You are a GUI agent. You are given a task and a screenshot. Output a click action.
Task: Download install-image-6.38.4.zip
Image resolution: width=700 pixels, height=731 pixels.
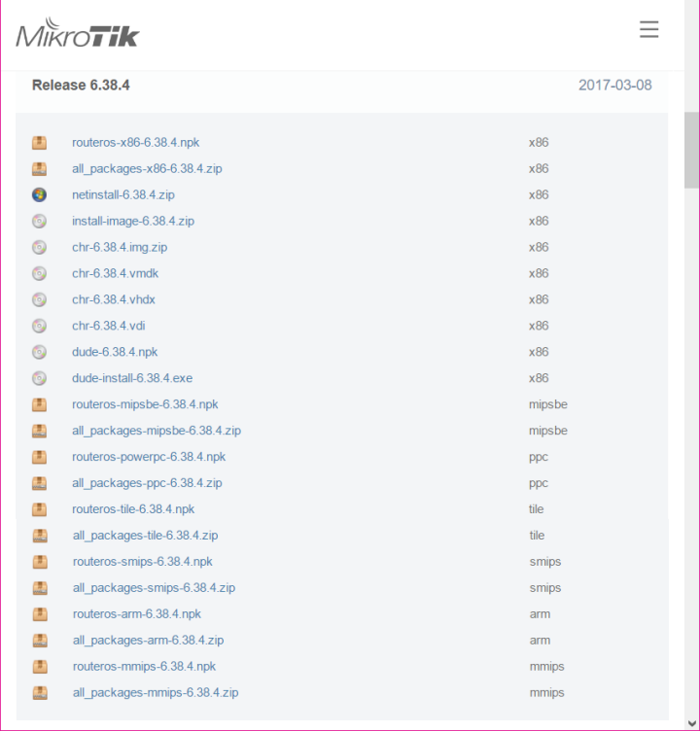coord(133,221)
